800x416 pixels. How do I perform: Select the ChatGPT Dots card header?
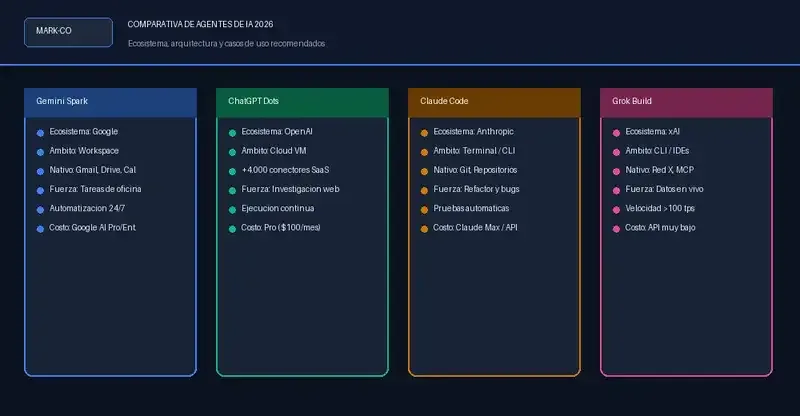pyautogui.click(x=302, y=102)
